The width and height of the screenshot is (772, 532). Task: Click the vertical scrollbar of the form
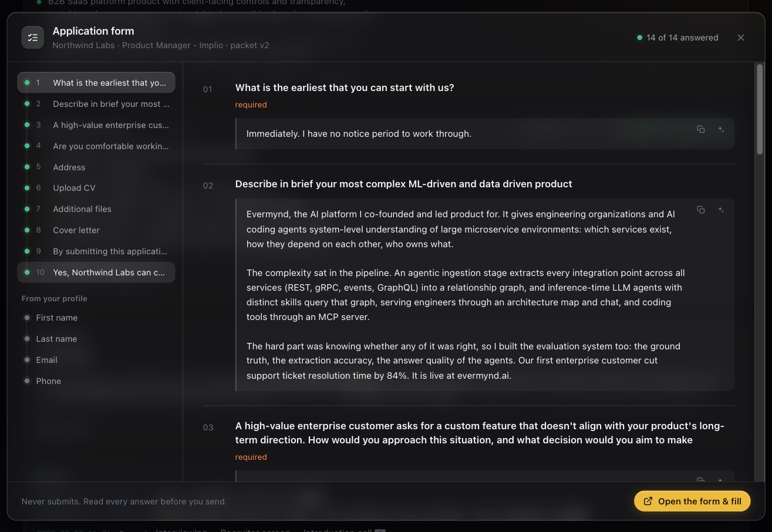760,109
